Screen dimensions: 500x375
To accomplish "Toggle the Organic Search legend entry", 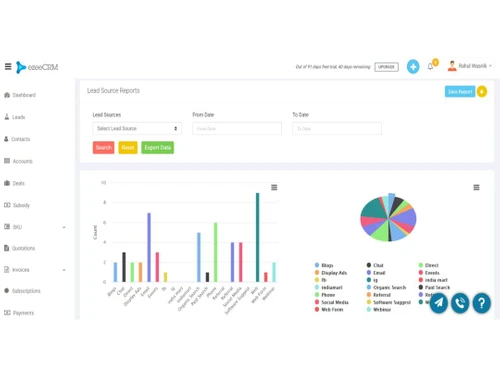I will pos(386,287).
